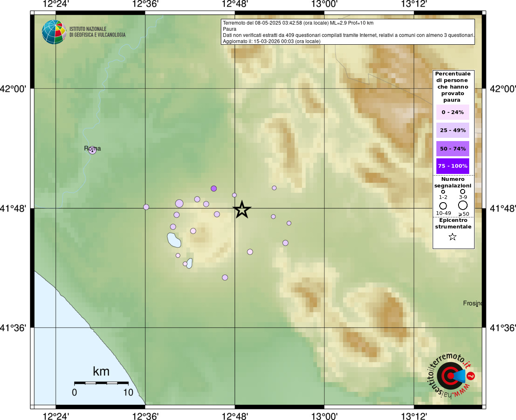Click the 'Roma' map label
This screenshot has width=516, height=420.
pyautogui.click(x=92, y=148)
